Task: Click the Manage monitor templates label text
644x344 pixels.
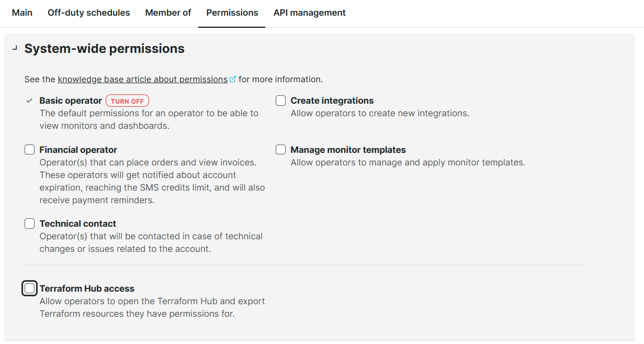Action: (x=348, y=150)
